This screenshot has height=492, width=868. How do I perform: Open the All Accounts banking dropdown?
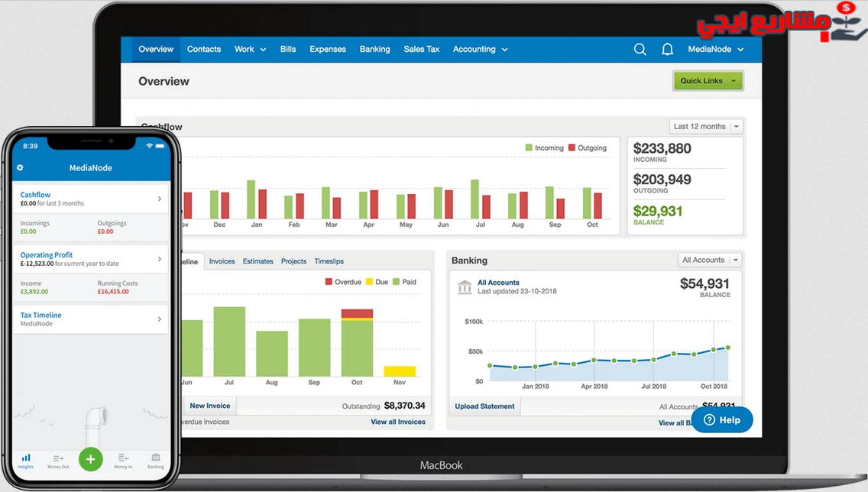pyautogui.click(x=711, y=260)
